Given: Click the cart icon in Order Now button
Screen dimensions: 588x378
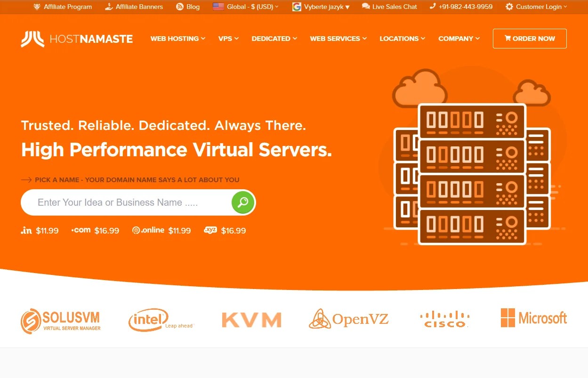Looking at the screenshot, I should (508, 39).
